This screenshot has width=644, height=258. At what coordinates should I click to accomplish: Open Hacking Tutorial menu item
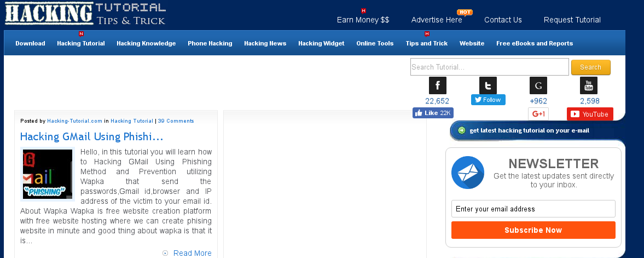coord(81,43)
